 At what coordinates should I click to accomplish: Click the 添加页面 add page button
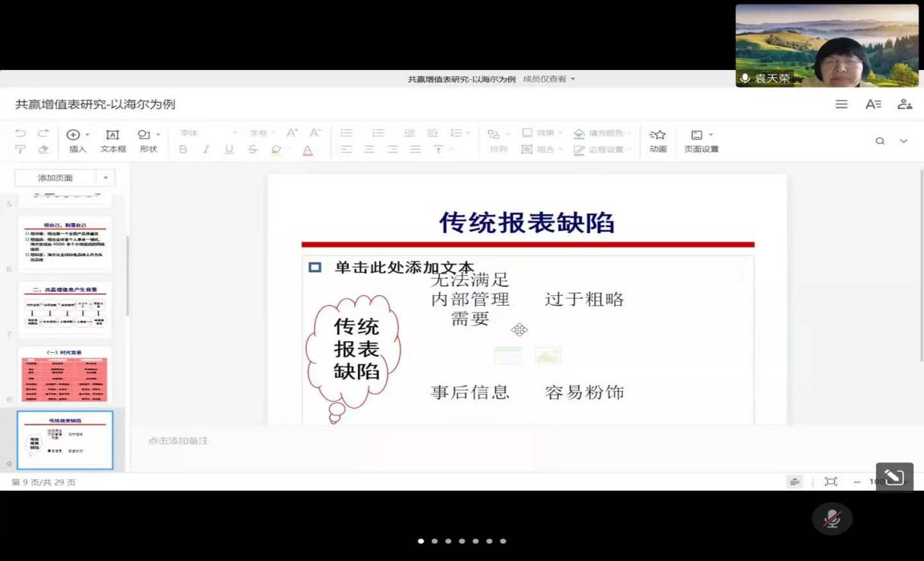point(56,178)
